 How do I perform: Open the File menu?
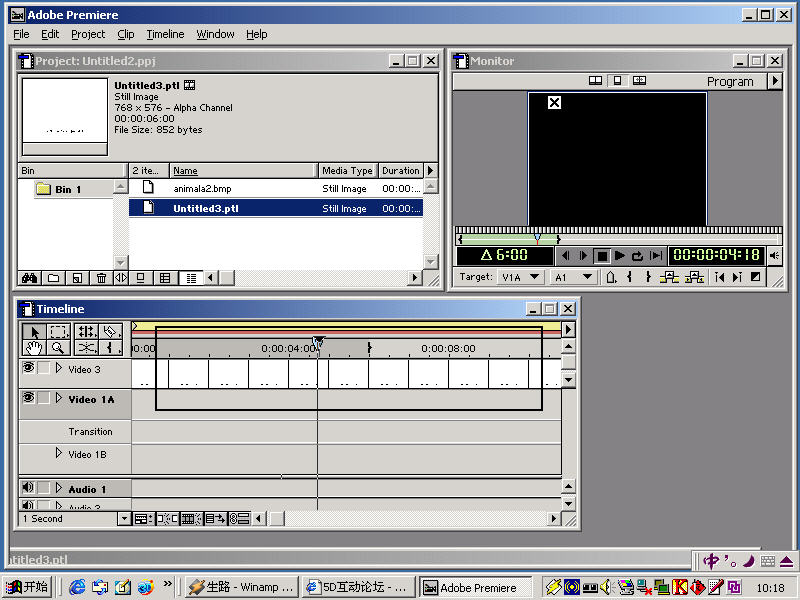(21, 34)
